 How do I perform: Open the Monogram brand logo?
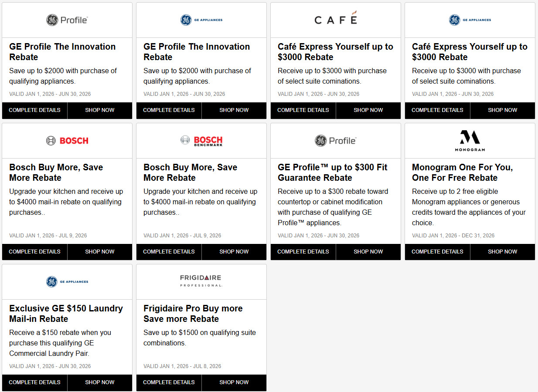pos(470,141)
